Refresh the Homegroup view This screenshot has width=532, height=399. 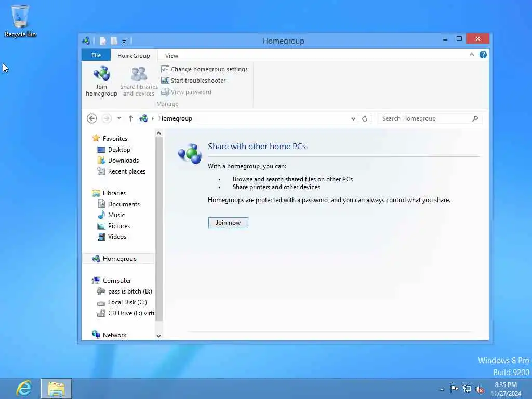tap(365, 118)
